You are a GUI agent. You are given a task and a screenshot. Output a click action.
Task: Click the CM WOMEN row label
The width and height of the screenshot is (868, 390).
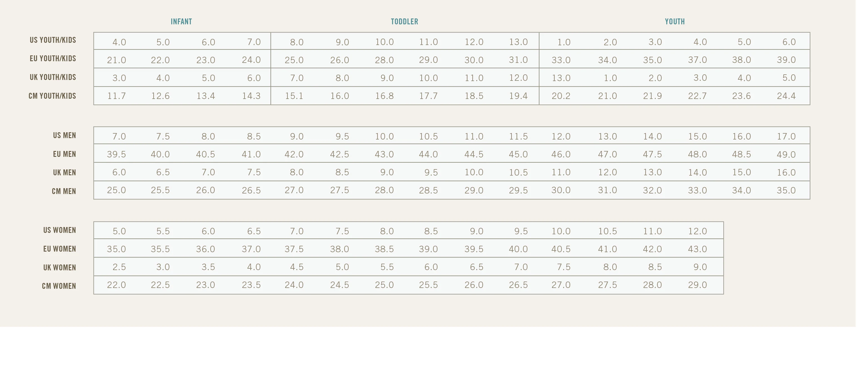click(59, 286)
